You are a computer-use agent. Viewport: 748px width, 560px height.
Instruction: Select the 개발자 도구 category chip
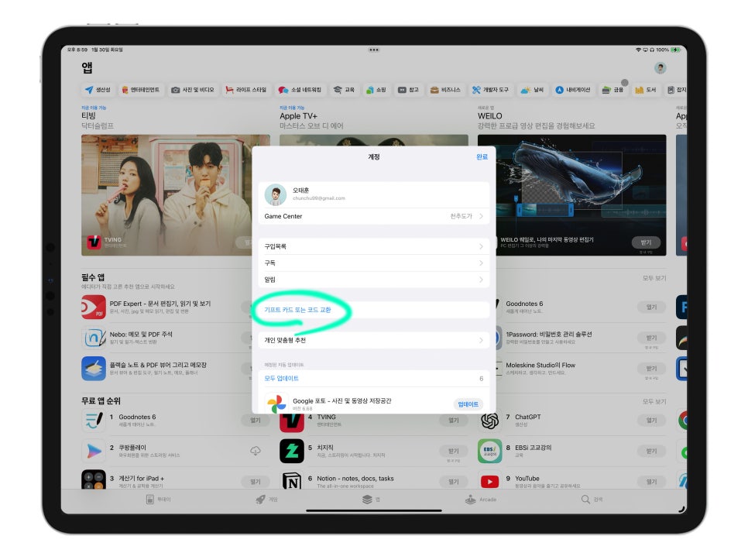(x=490, y=90)
